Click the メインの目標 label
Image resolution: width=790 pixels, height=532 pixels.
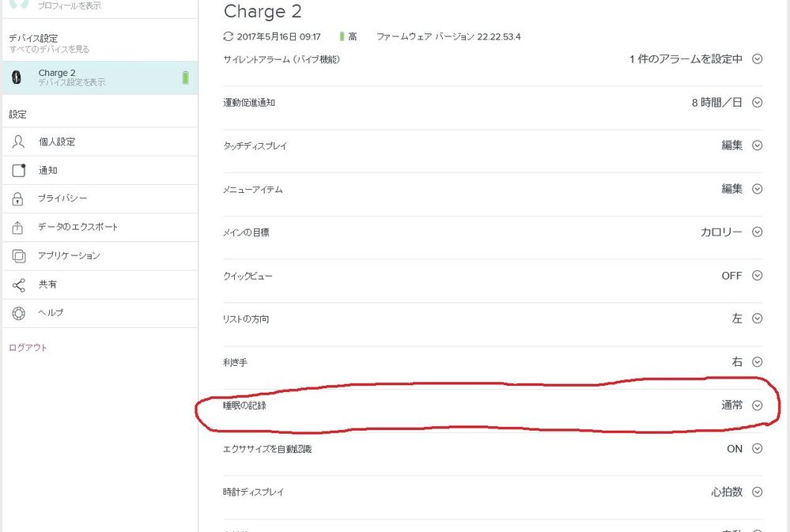(246, 232)
